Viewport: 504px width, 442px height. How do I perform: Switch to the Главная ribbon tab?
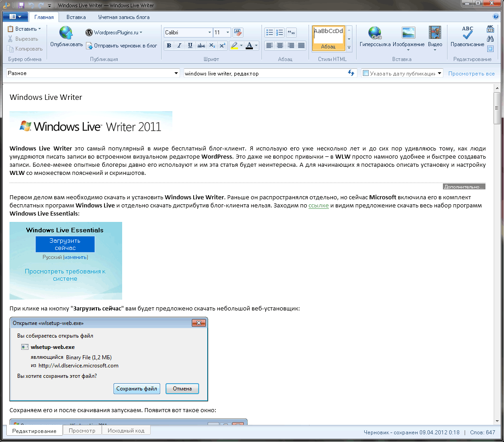pyautogui.click(x=44, y=17)
